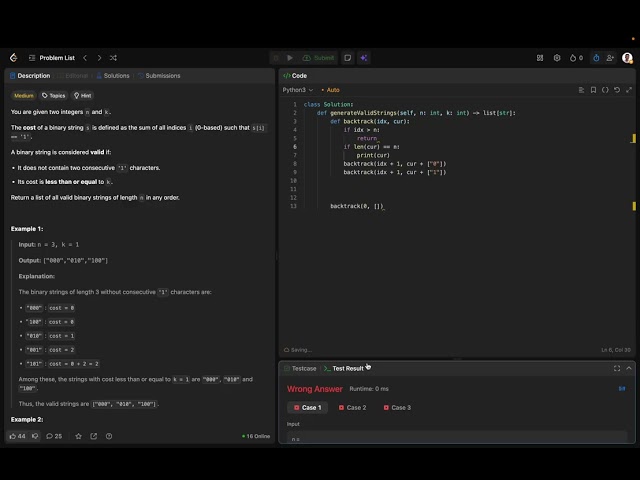Screen dimensions: 640x480
Task: Dislike the problem thumbs down
Action: point(35,436)
